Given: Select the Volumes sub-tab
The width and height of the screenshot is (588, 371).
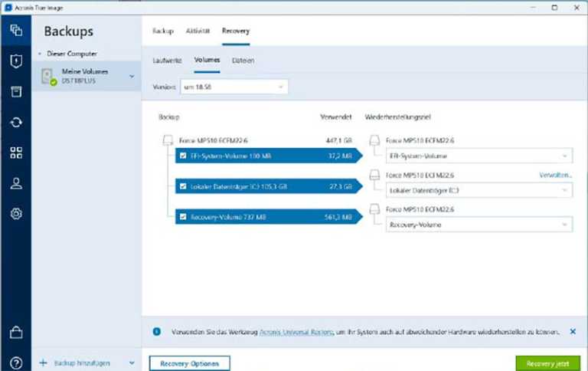Looking at the screenshot, I should [207, 60].
